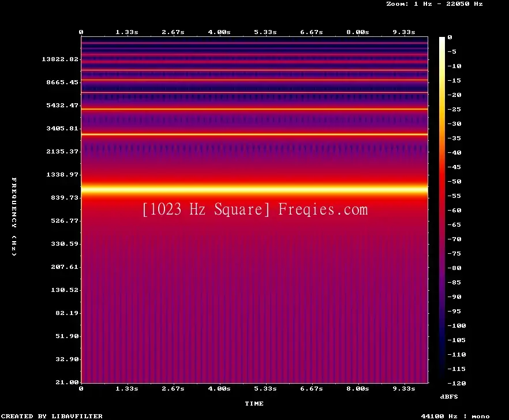Select the 'FREQUENCY (Hz)' axis title

coord(14,217)
